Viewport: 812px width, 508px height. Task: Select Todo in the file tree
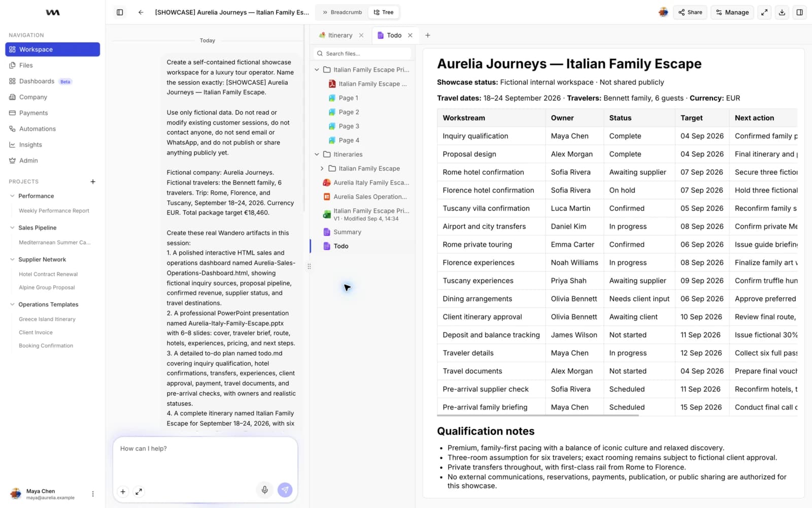[336, 246]
